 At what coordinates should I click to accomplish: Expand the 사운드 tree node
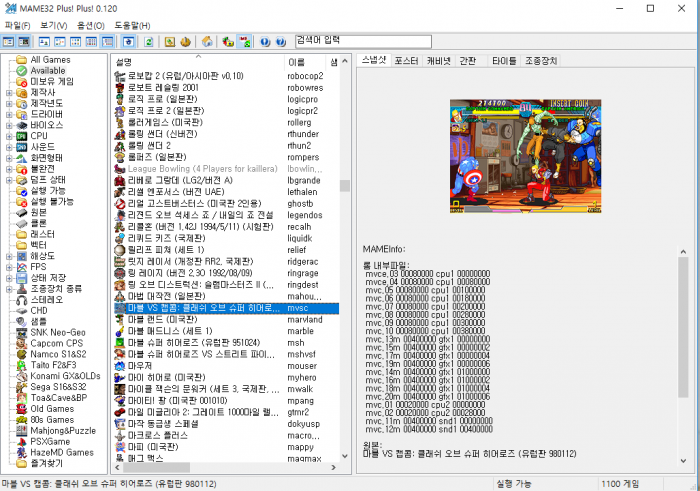9,147
